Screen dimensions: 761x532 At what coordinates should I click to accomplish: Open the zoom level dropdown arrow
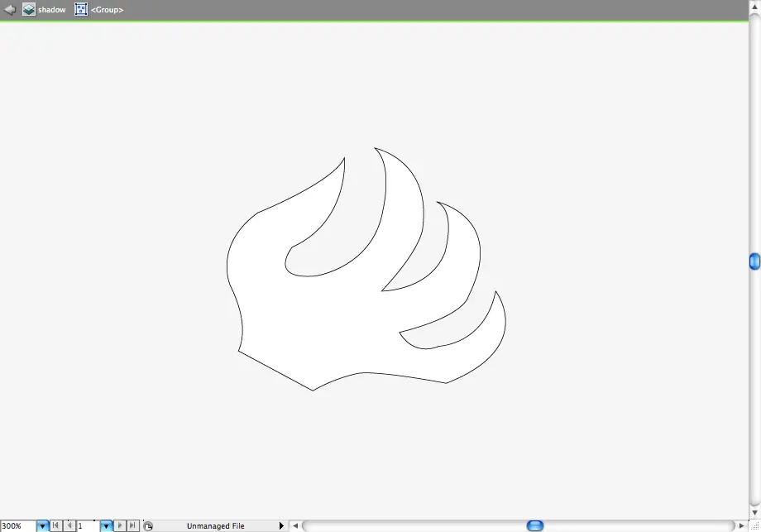click(x=43, y=525)
